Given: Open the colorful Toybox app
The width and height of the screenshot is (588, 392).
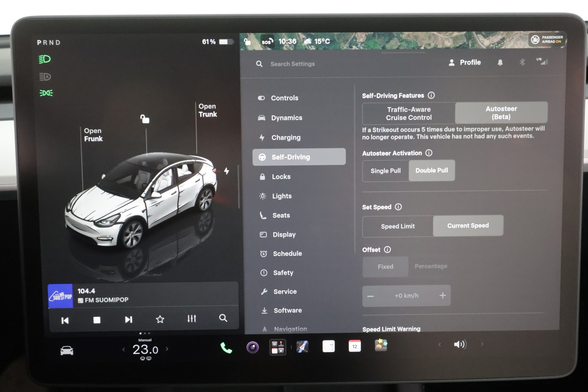Looking at the screenshot, I should click(x=381, y=345).
